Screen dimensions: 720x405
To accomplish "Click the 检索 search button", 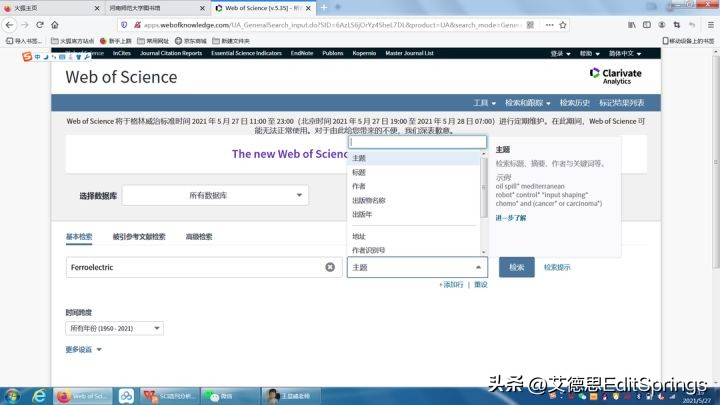I will [x=517, y=267].
